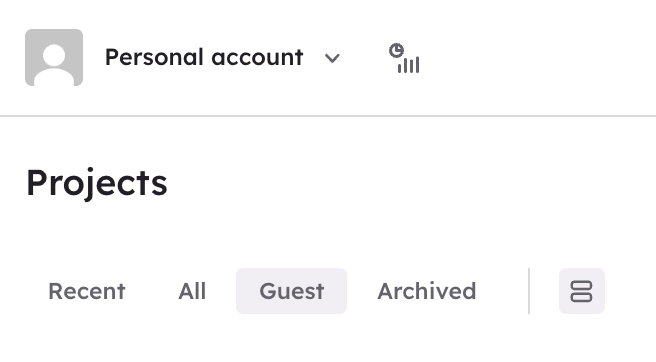Viewport: 656px width, 362px height.
Task: Show all projects using the All filter
Action: (x=192, y=291)
